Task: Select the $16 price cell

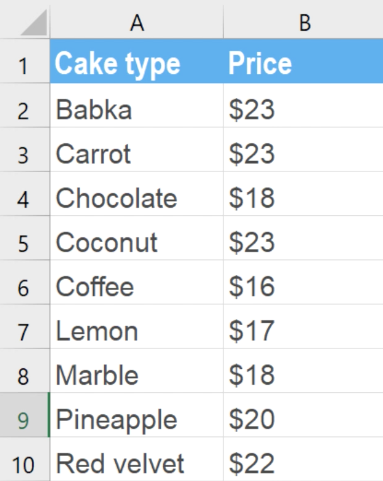Action: (304, 282)
